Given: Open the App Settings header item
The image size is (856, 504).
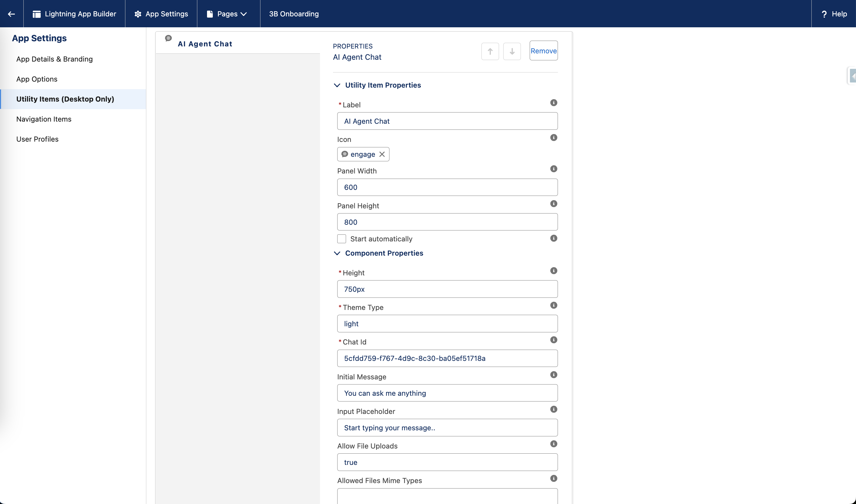Looking at the screenshot, I should (161, 14).
